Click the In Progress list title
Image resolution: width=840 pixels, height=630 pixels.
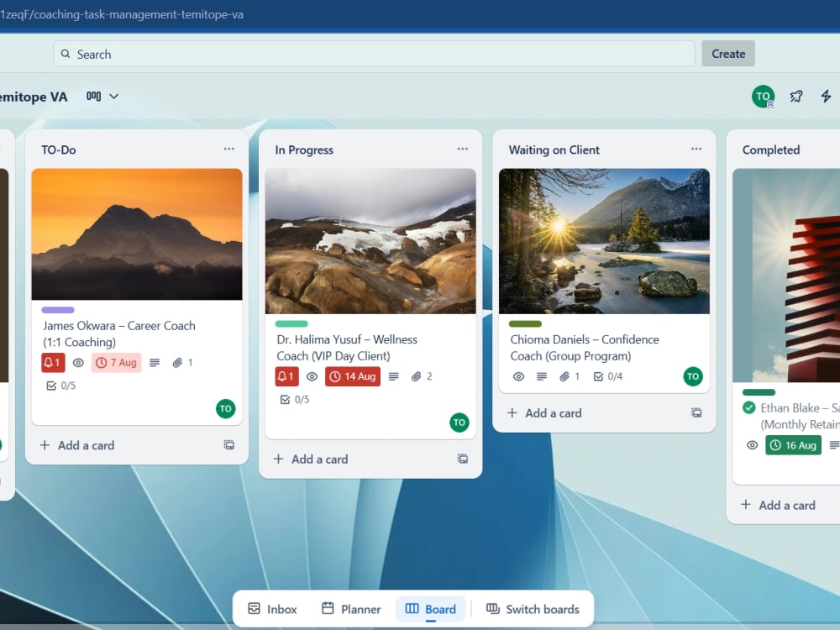click(304, 150)
